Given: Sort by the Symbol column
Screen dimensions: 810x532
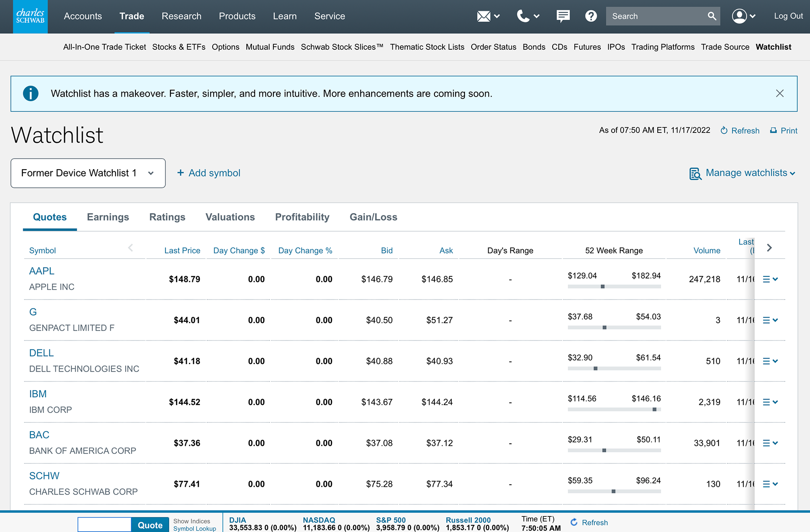Looking at the screenshot, I should click(42, 251).
